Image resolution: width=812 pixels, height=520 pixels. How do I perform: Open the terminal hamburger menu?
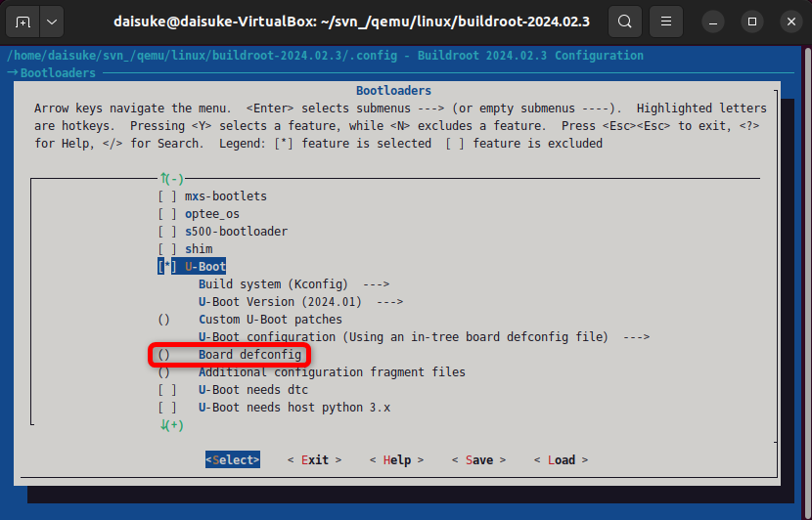point(666,22)
